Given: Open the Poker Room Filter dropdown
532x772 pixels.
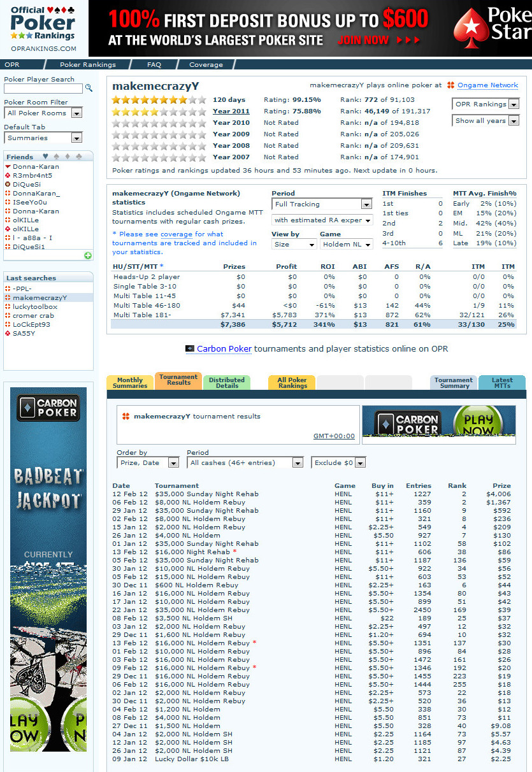Looking at the screenshot, I should click(x=43, y=113).
